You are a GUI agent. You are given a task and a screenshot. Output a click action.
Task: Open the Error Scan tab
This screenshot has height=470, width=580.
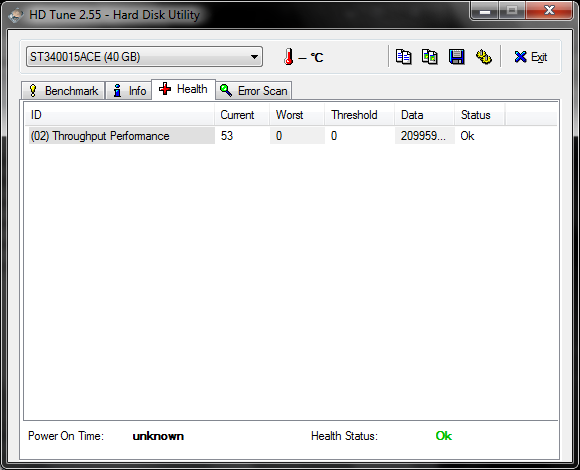(x=254, y=91)
